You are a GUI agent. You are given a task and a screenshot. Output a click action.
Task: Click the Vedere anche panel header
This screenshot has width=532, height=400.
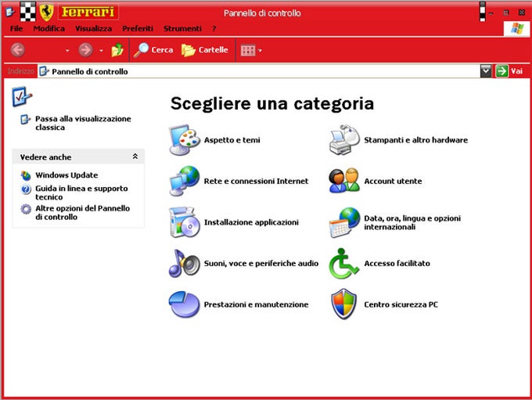78,157
